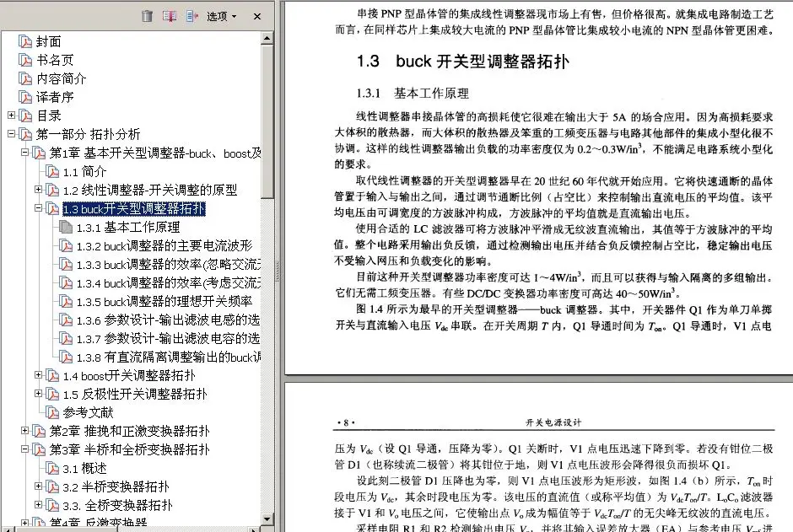This screenshot has width=793, height=532.
Task: Expand 第2章 推挽和正激变换器拓扑 node
Action: coord(24,431)
